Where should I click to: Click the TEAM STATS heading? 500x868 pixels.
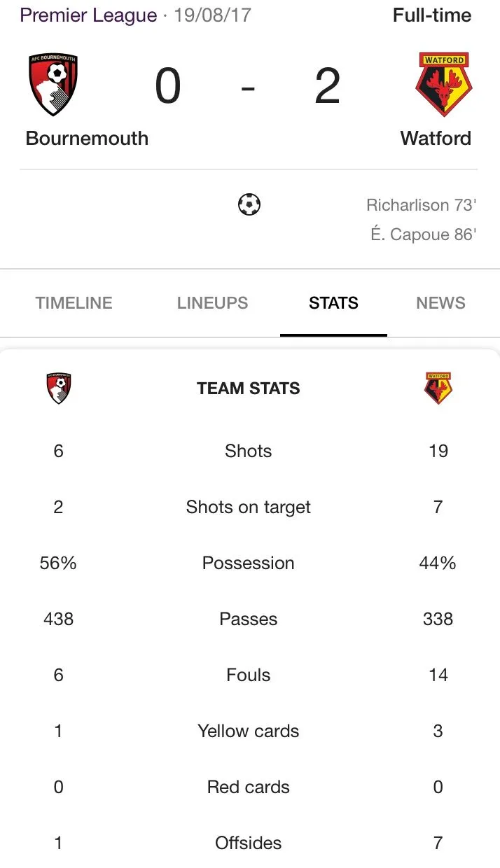coord(249,388)
